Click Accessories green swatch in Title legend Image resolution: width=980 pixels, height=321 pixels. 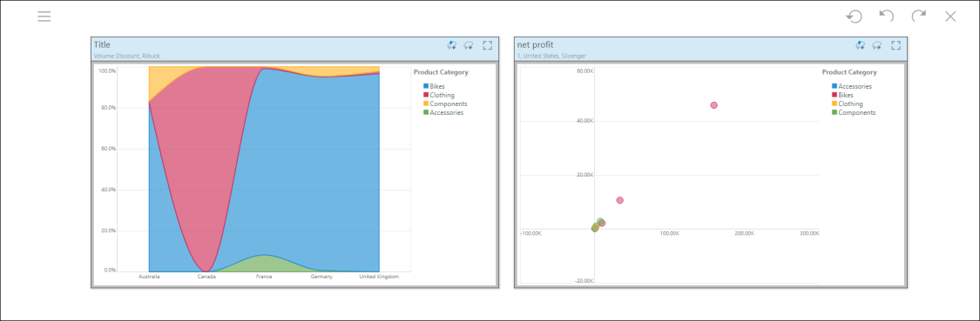[x=426, y=112]
